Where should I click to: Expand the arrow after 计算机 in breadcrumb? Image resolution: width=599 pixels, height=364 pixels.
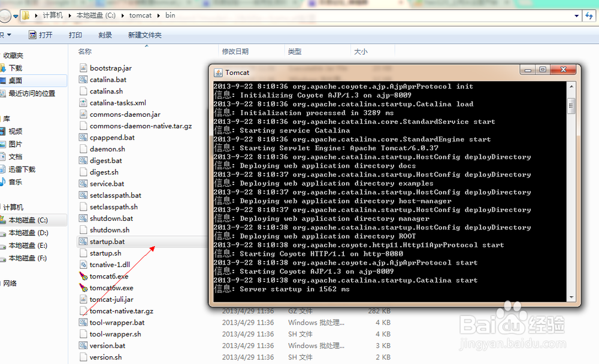[70, 16]
